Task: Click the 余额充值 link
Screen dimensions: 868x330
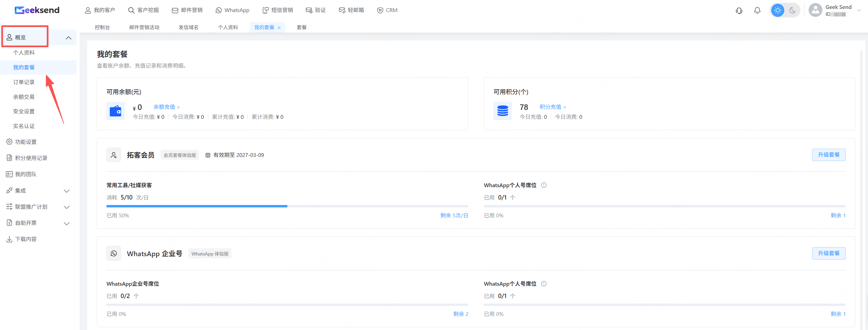Action: pos(166,107)
